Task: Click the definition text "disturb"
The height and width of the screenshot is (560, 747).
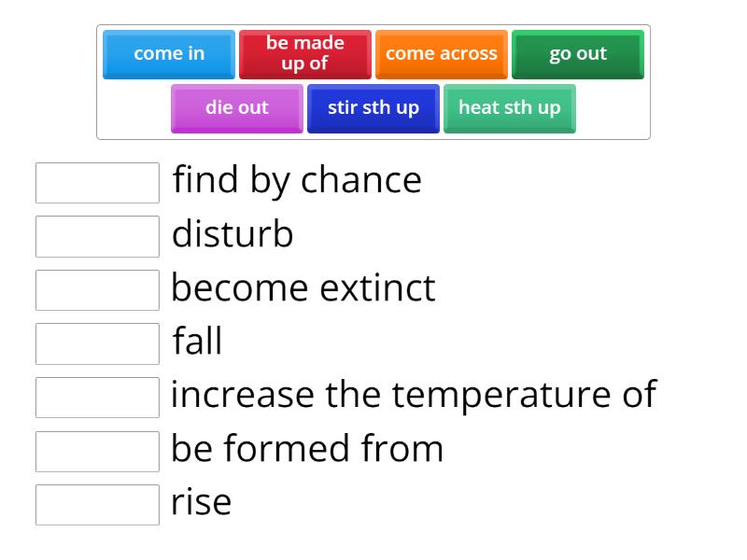Action: [x=231, y=235]
